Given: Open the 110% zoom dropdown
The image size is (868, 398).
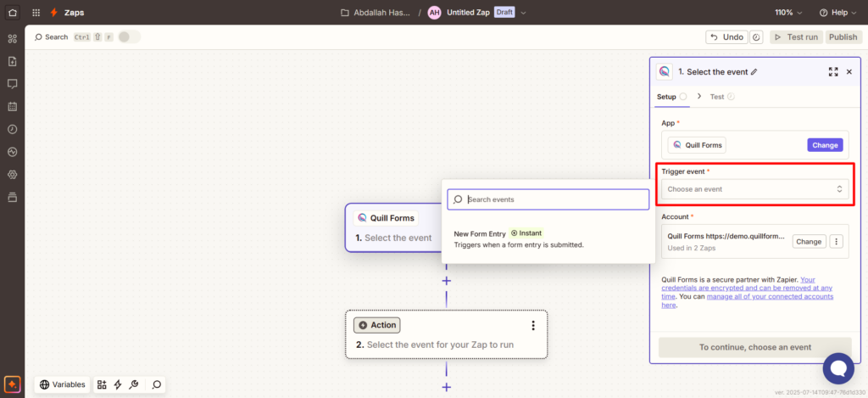Looking at the screenshot, I should (788, 12).
